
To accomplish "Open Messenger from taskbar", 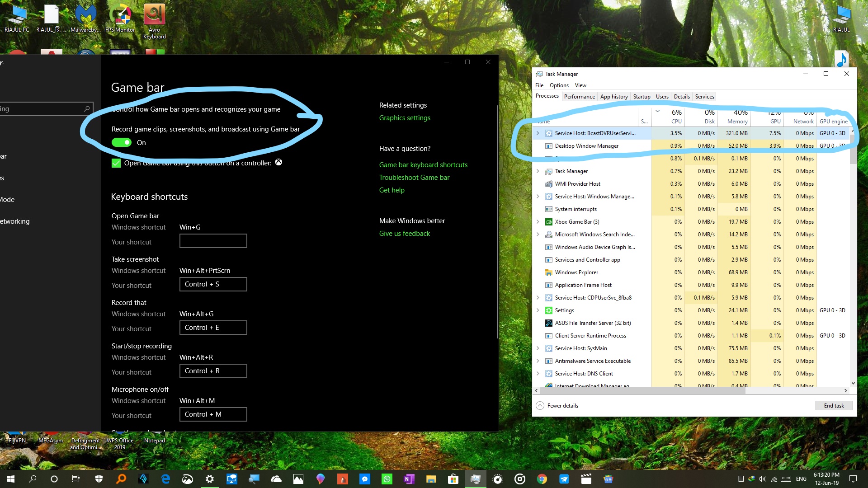I will pyautogui.click(x=365, y=479).
